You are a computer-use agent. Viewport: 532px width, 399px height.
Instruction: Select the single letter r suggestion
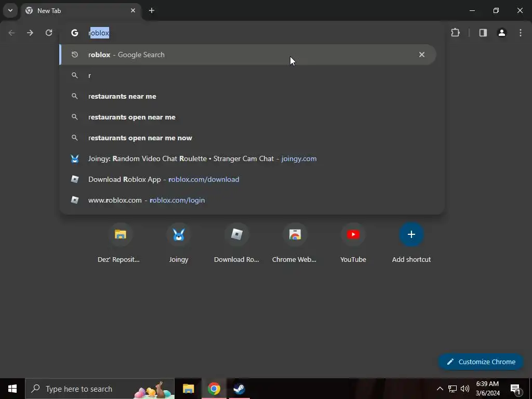click(248, 75)
